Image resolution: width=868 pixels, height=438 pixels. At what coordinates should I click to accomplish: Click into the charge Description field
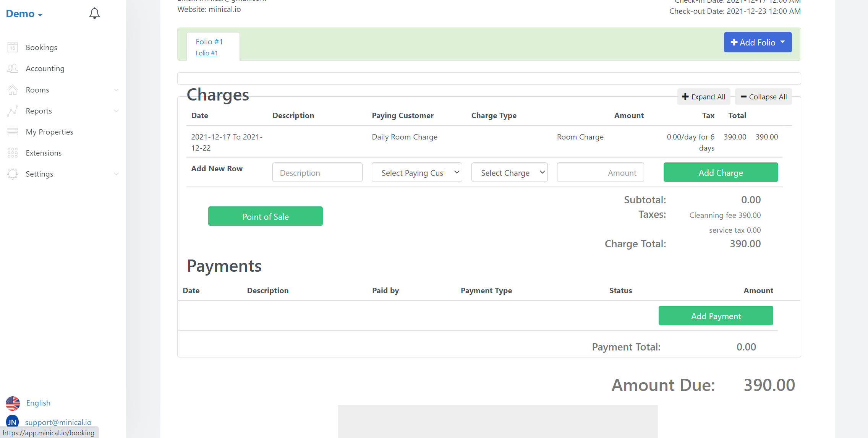(317, 172)
